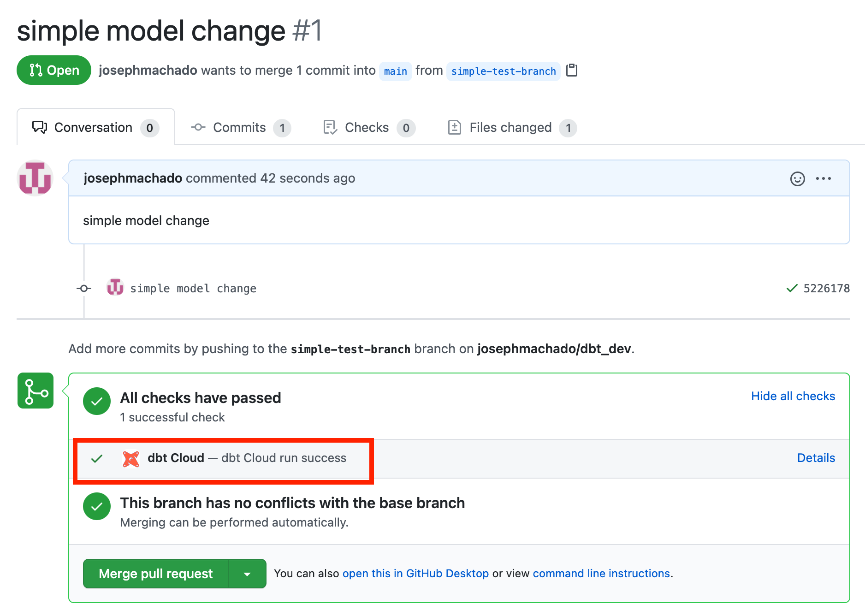The image size is (865, 616).
Task: Expand the merge options dropdown arrow
Action: (x=247, y=574)
